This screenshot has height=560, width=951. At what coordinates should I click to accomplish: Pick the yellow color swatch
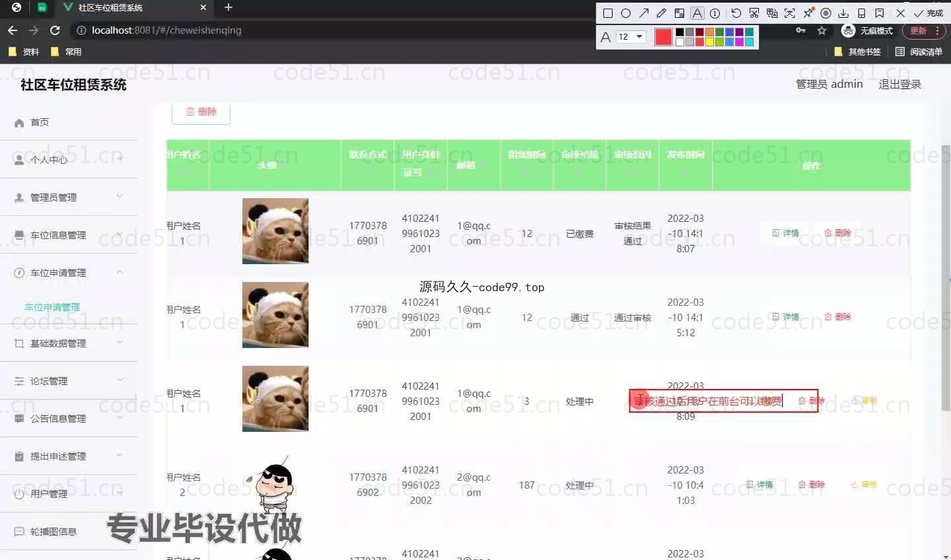(x=709, y=42)
